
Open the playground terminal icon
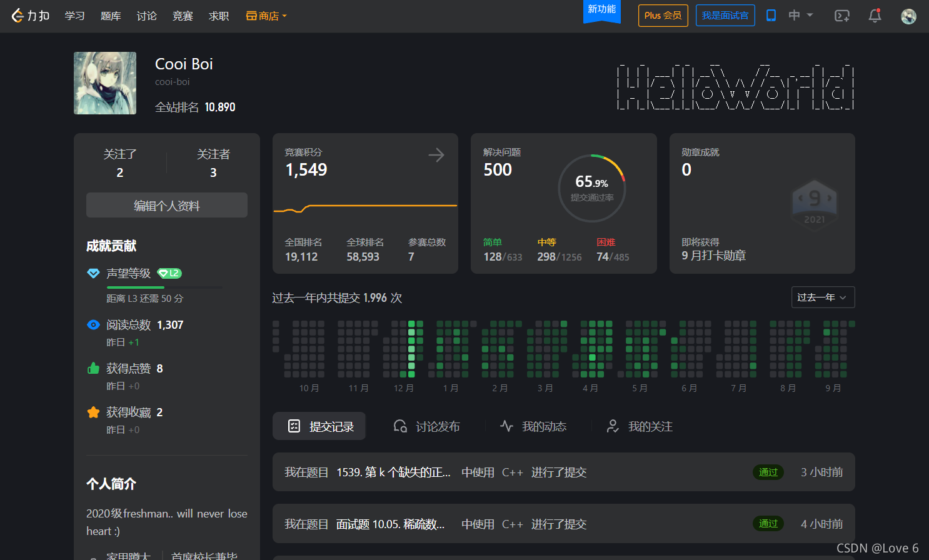click(x=842, y=16)
